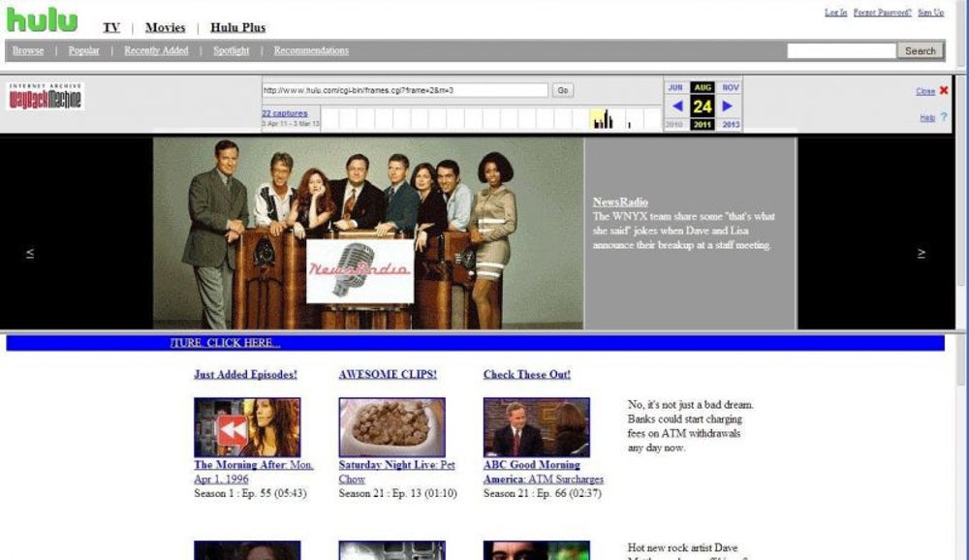Play the Saturday Night Live Pet Chow thumbnail
The image size is (969, 560).
point(391,427)
